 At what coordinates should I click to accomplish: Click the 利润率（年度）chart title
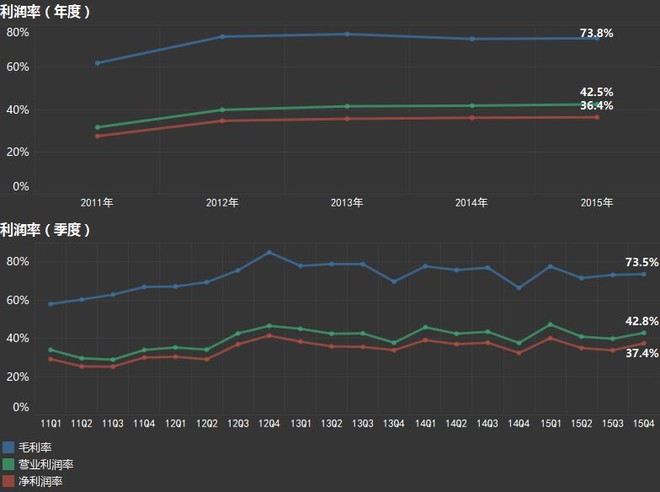point(45,12)
